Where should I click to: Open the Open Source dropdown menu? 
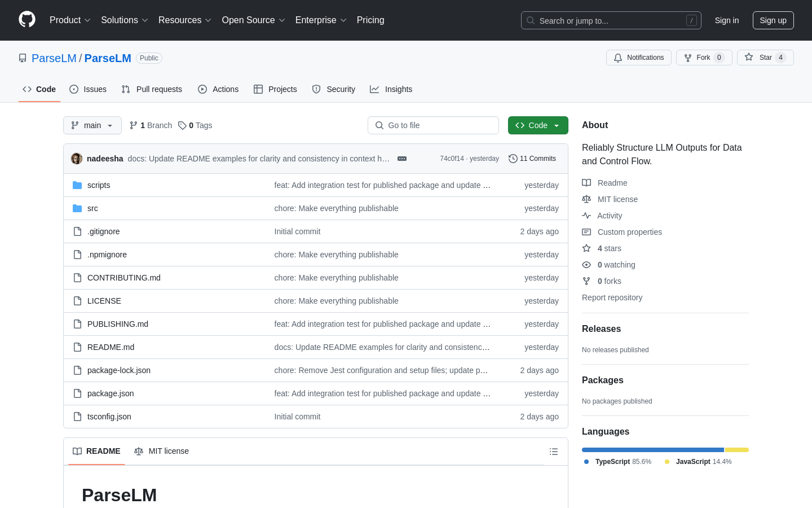pos(253,20)
